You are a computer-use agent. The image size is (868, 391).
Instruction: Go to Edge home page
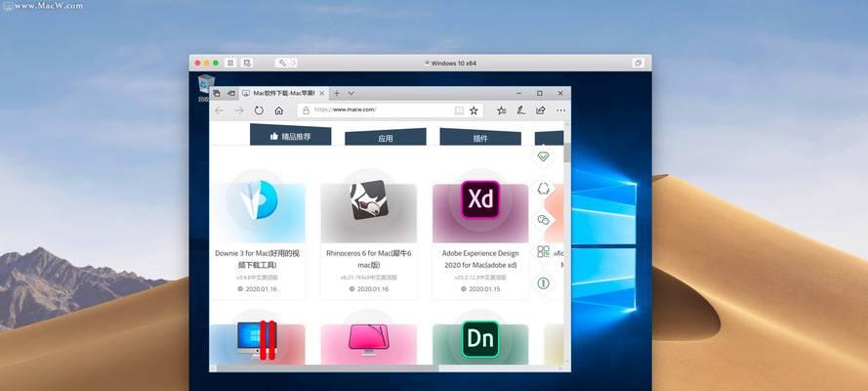point(279,110)
